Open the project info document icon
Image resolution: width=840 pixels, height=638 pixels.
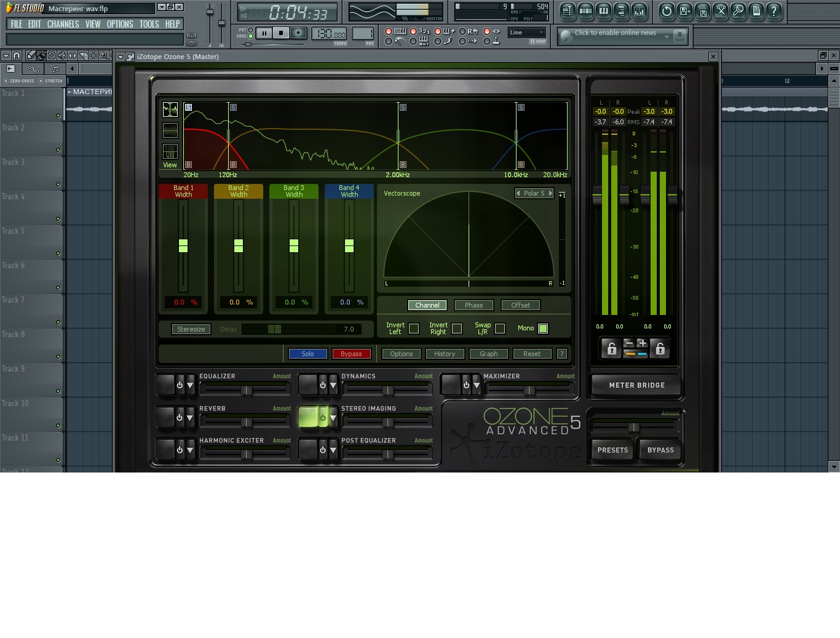coord(756,11)
